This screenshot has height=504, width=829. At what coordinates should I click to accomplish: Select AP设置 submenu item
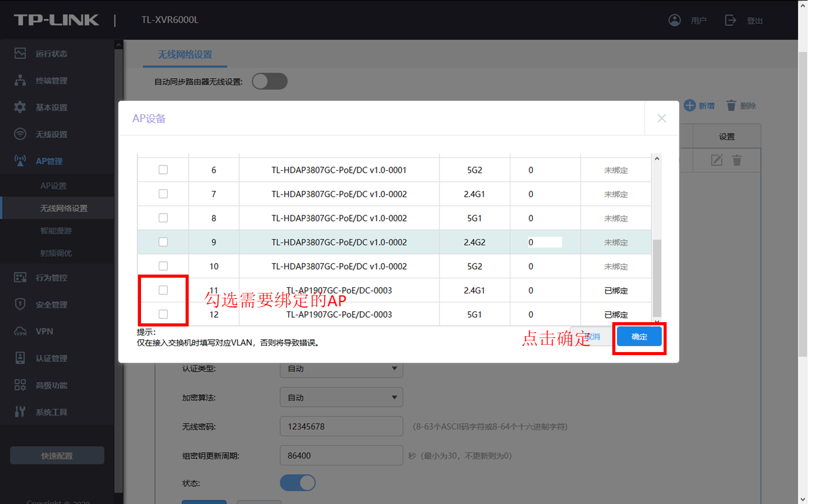tap(54, 185)
